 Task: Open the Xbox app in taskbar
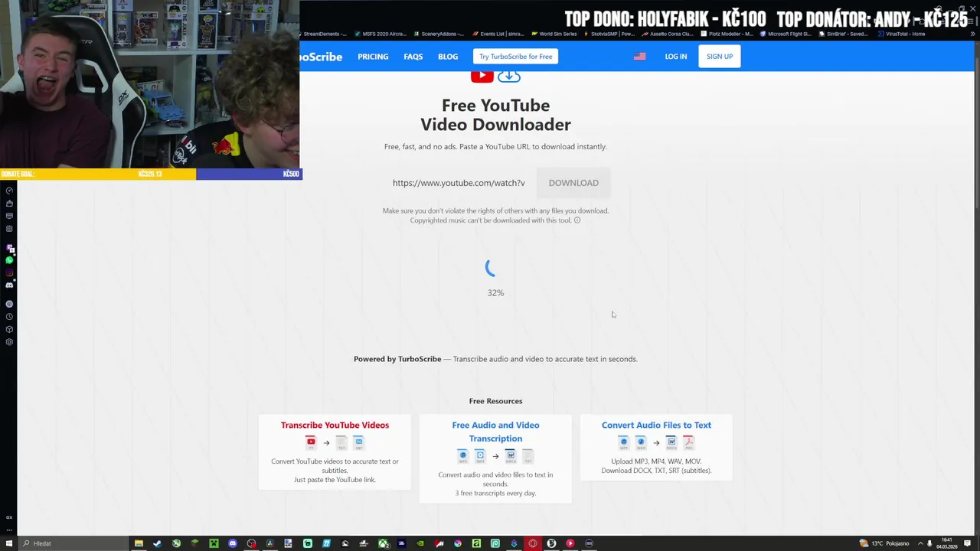[384, 543]
